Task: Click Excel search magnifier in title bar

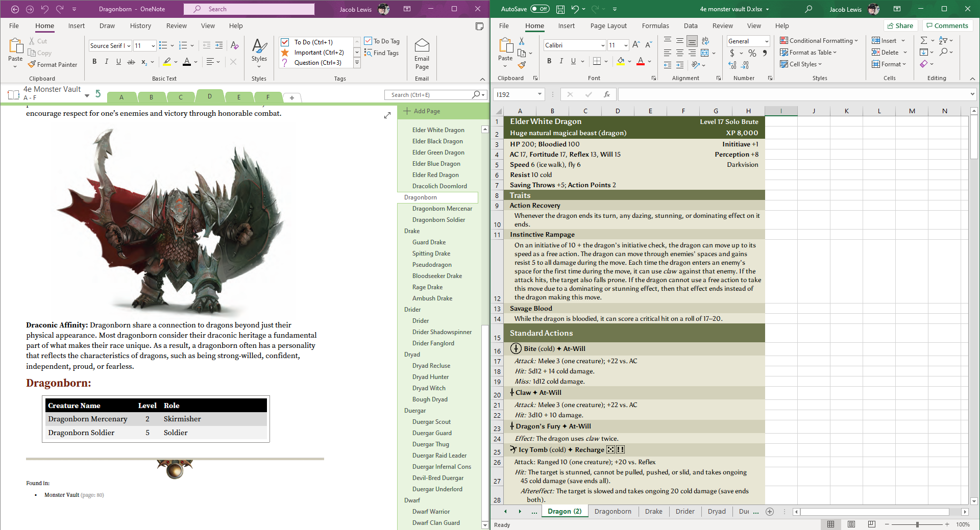Action: coord(808,9)
